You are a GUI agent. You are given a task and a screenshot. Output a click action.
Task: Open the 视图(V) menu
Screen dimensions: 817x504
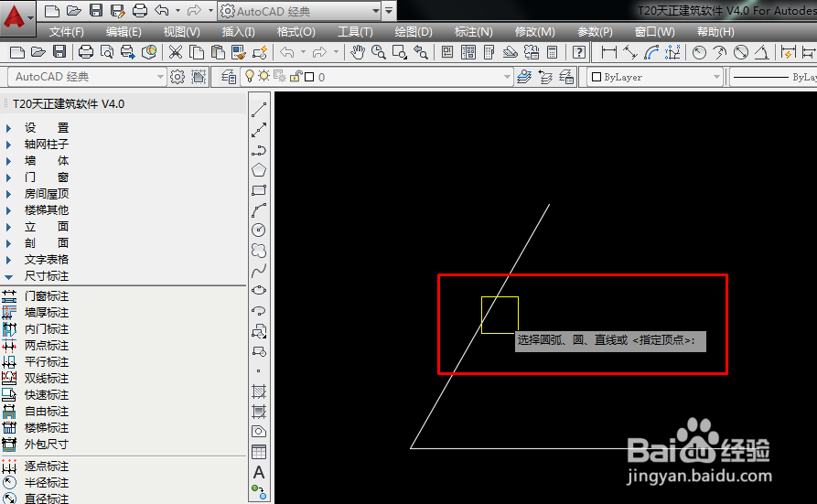click(x=181, y=32)
